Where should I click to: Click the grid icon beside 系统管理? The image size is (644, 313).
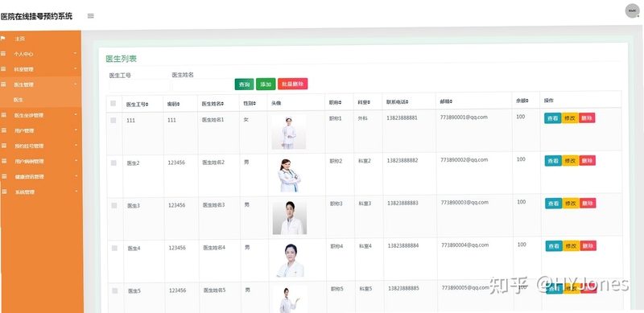(x=4, y=192)
